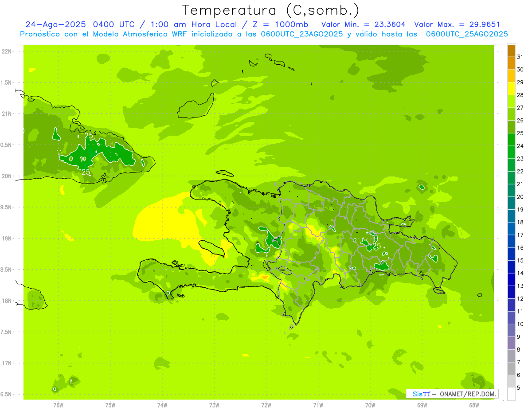Pick the color bar segment between 30 and 31
The width and height of the screenshot is (532, 411).
pyautogui.click(x=511, y=63)
